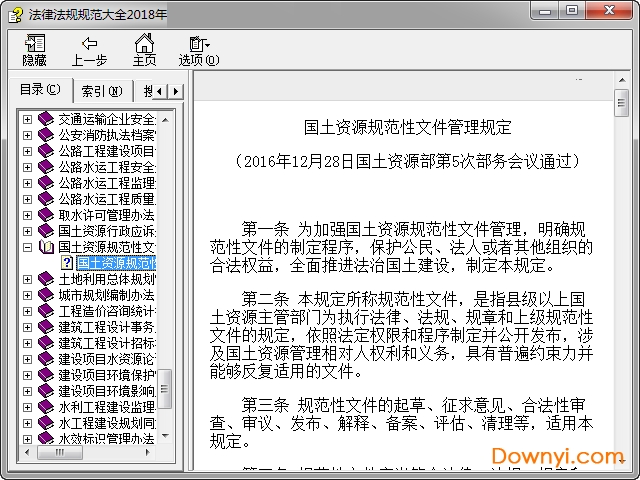This screenshot has width=640, height=480.
Task: Go back with the 上一步 arrow
Action: [x=89, y=50]
